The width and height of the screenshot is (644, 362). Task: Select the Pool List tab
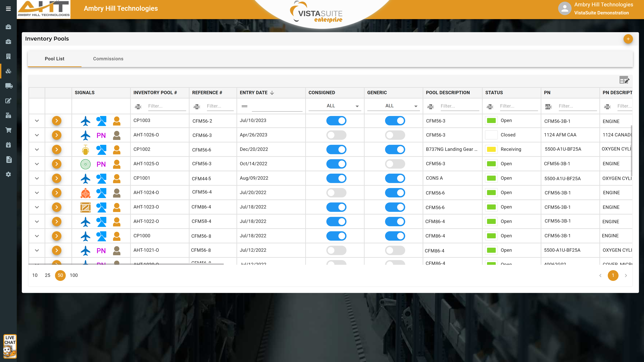(55, 59)
